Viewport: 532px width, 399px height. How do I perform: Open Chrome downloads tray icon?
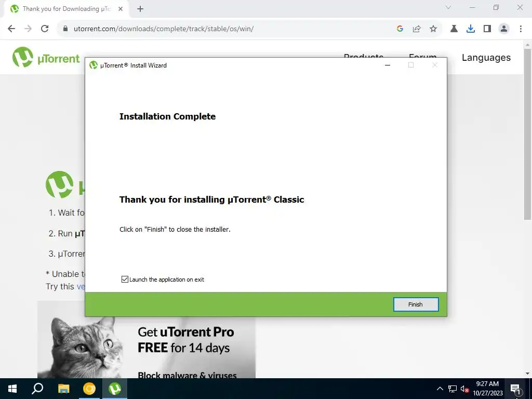coord(471,29)
